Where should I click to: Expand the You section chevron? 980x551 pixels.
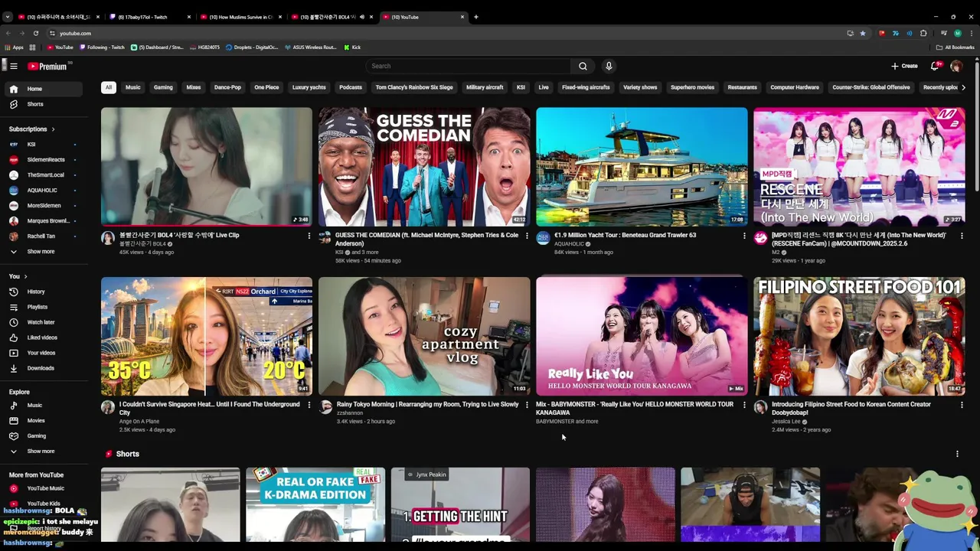pyautogui.click(x=25, y=276)
